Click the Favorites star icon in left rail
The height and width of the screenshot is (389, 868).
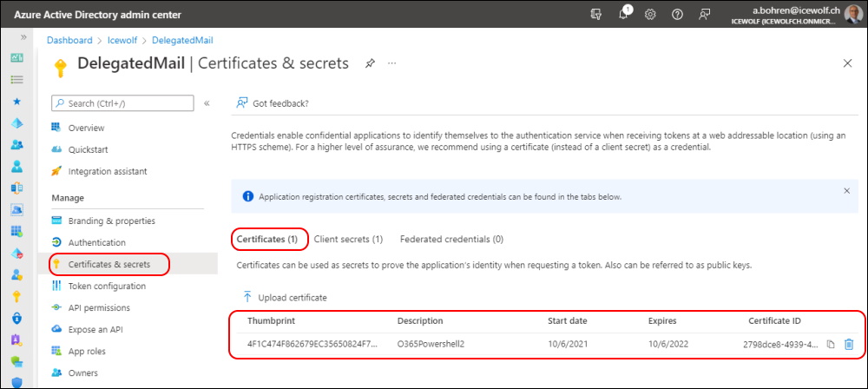(17, 102)
